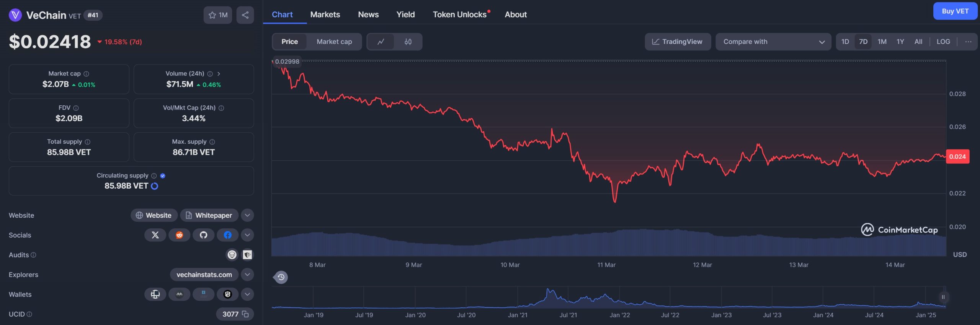Image resolution: width=980 pixels, height=325 pixels.
Task: Copy UCID 3077 to clipboard
Action: pyautogui.click(x=246, y=314)
